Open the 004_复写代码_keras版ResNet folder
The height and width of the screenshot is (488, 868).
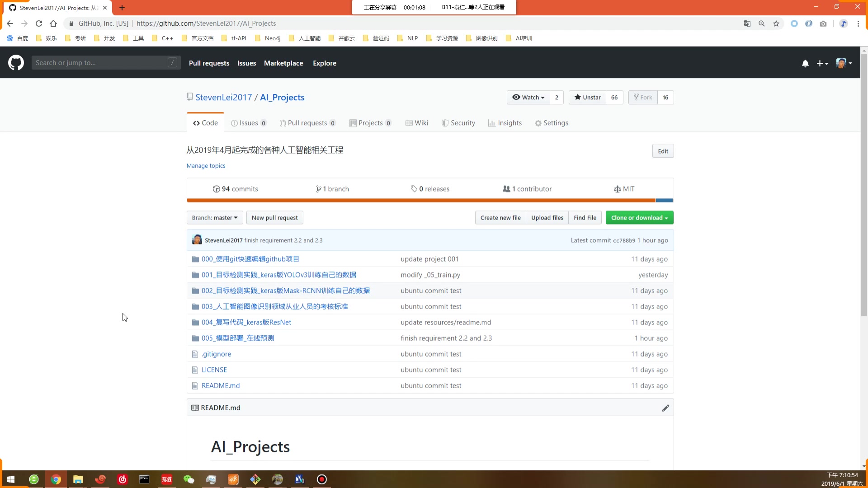[x=246, y=322]
